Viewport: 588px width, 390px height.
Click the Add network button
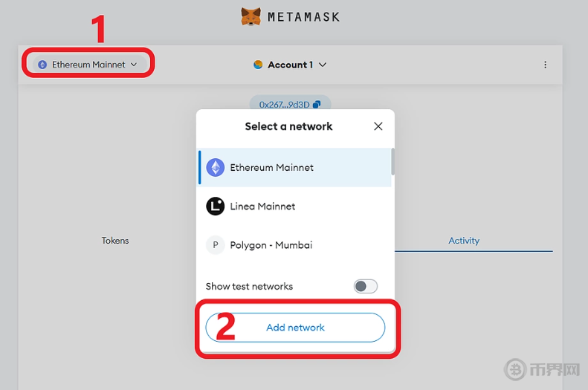pyautogui.click(x=295, y=327)
